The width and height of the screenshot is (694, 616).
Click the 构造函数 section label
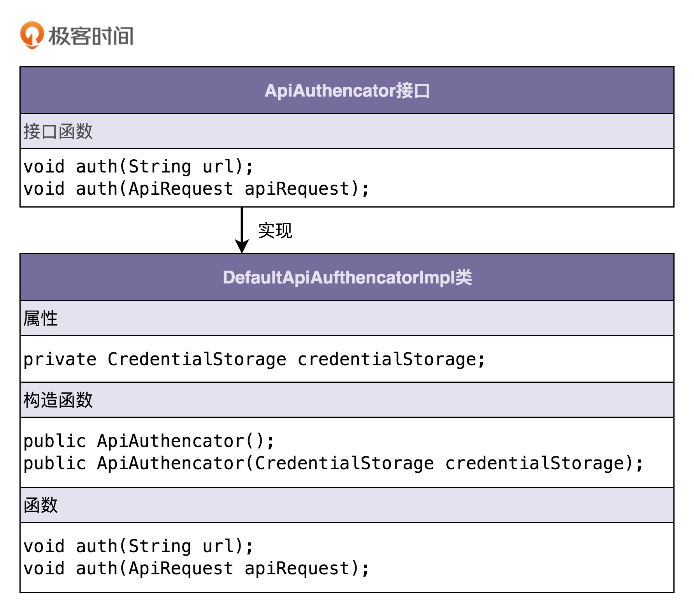pyautogui.click(x=58, y=400)
